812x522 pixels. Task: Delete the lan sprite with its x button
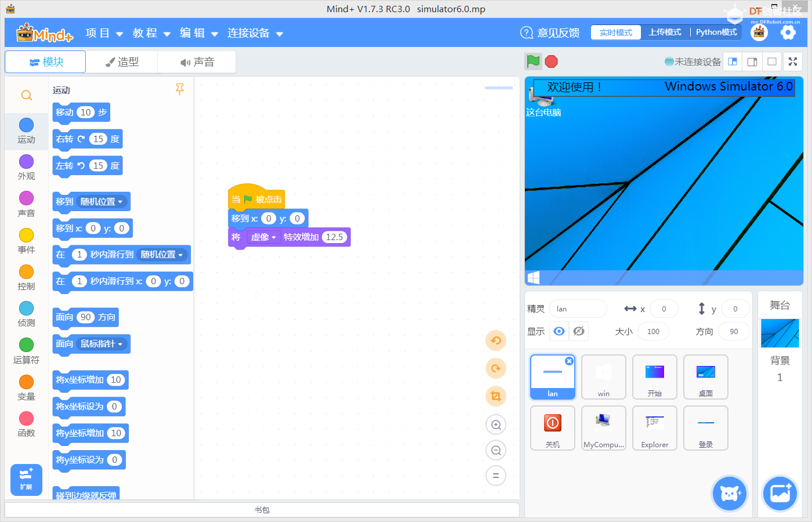coord(569,361)
